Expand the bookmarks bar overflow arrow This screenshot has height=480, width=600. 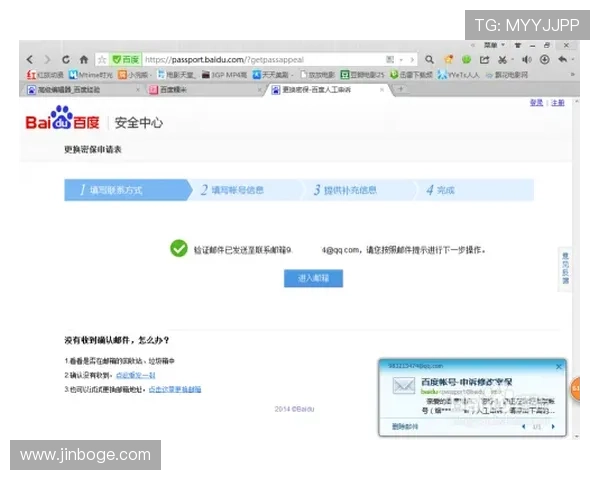tap(572, 75)
